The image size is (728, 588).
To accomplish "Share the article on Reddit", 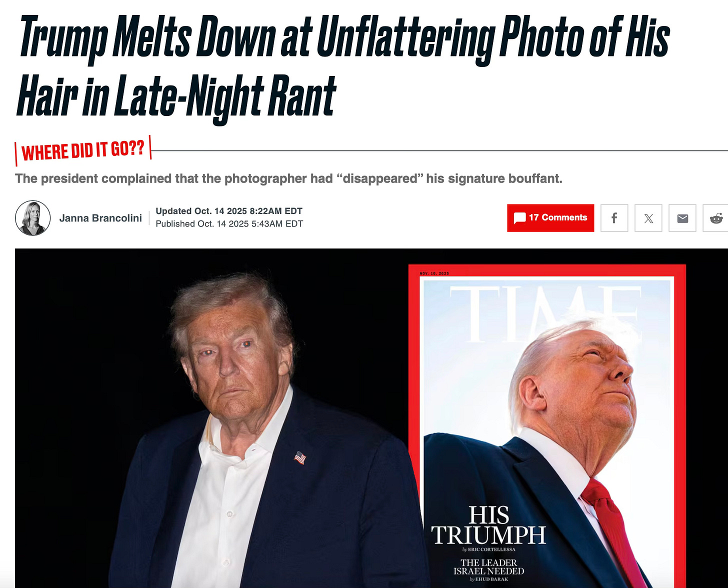I will click(x=716, y=218).
